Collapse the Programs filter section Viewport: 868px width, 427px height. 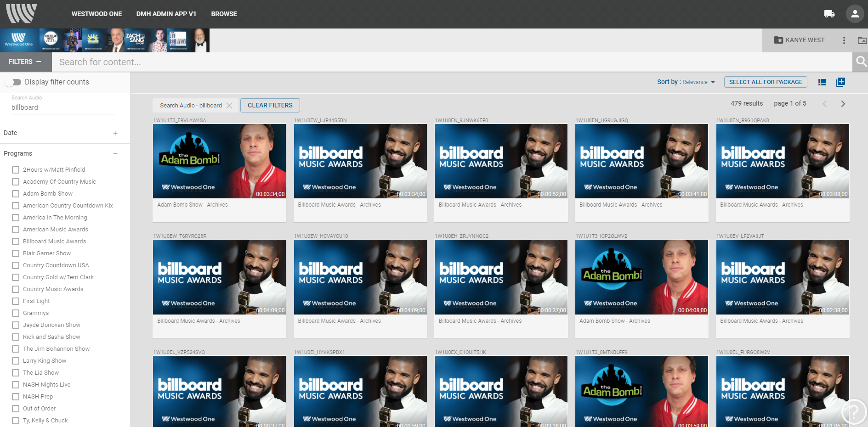pyautogui.click(x=115, y=154)
